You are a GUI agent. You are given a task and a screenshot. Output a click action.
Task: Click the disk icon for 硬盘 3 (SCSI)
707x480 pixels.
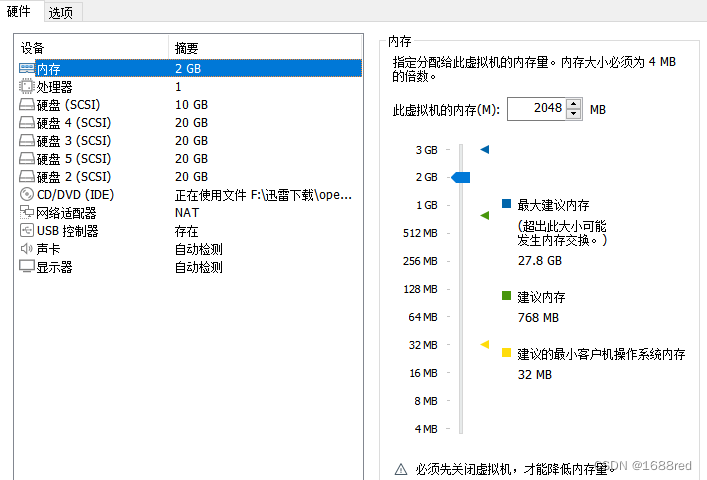click(x=27, y=141)
